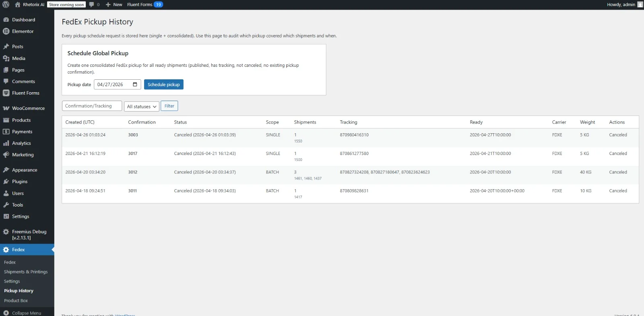Image resolution: width=644 pixels, height=316 pixels.
Task: Click the Weight column header
Action: pyautogui.click(x=587, y=122)
